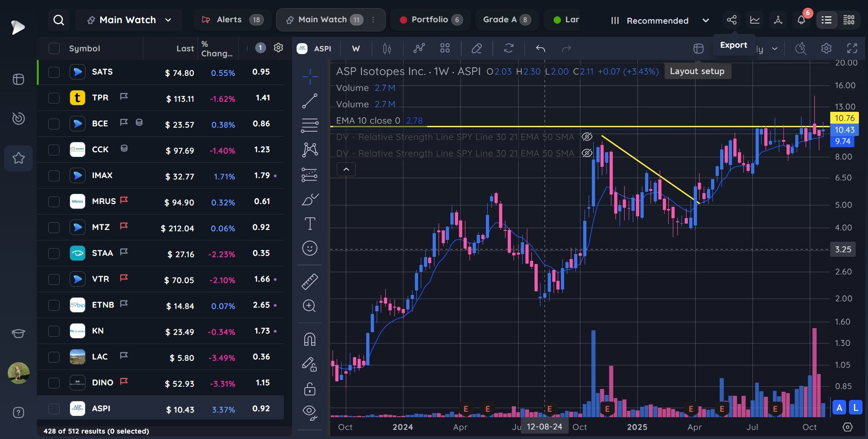Select the trend line drawing tool
868x439 pixels.
[x=310, y=101]
